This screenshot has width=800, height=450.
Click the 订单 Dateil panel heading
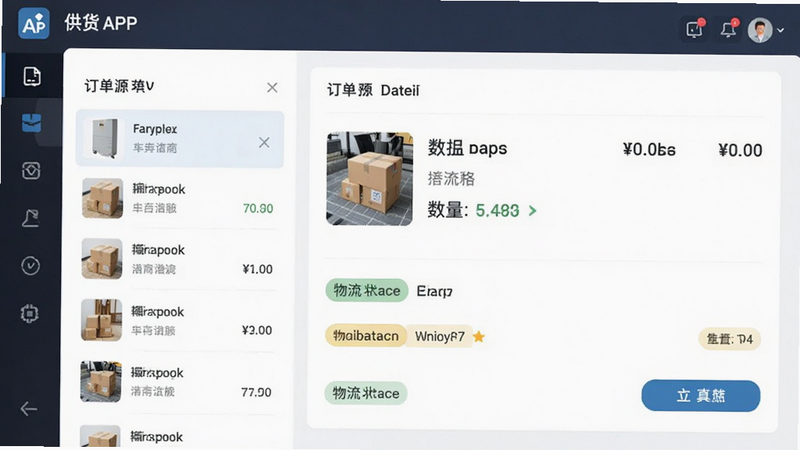pyautogui.click(x=373, y=91)
